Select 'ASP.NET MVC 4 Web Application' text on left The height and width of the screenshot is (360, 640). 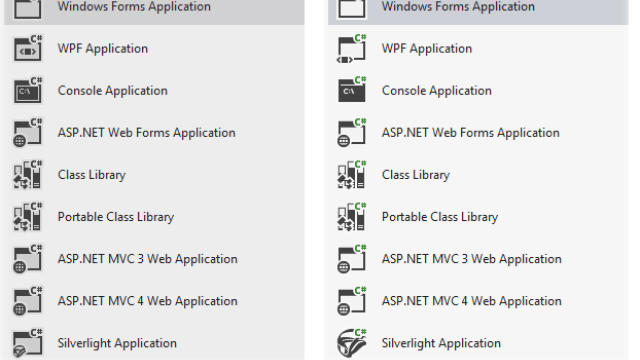(x=148, y=301)
